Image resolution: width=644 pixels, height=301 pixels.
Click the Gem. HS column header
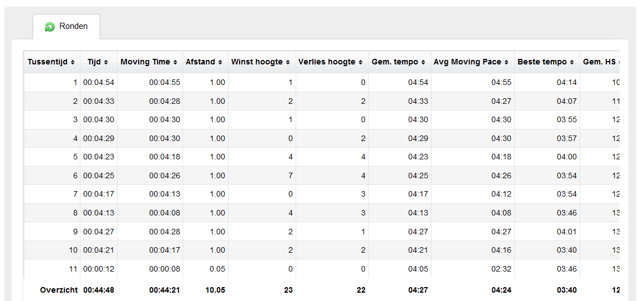coord(600,62)
